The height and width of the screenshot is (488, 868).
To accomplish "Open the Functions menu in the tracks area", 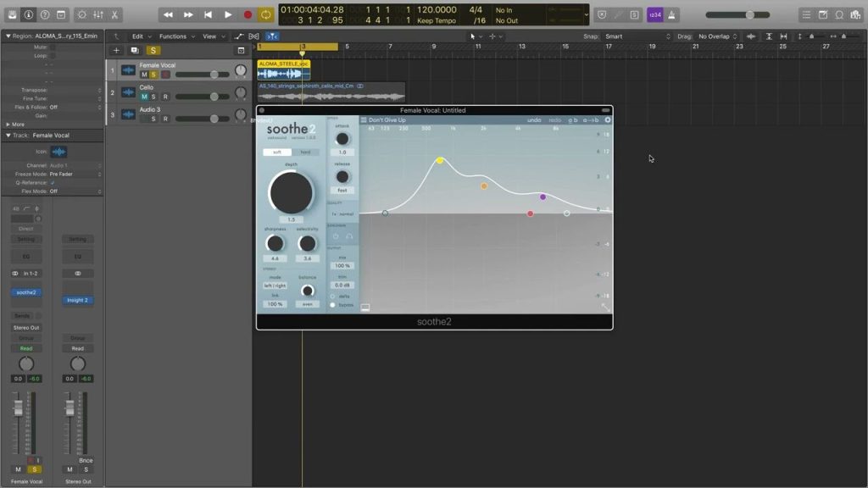I will pyautogui.click(x=174, y=36).
